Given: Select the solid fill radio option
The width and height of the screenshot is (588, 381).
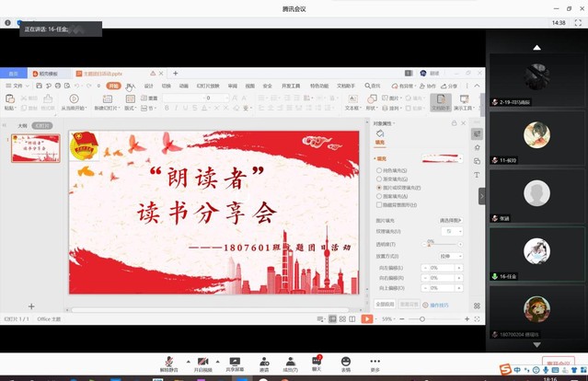Looking at the screenshot, I should click(378, 170).
